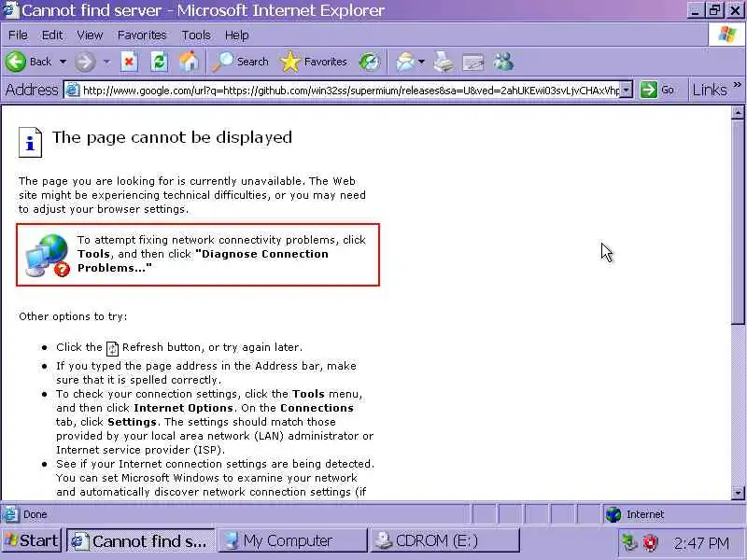
Task: Restore down the Internet Explorer window
Action: pyautogui.click(x=714, y=10)
